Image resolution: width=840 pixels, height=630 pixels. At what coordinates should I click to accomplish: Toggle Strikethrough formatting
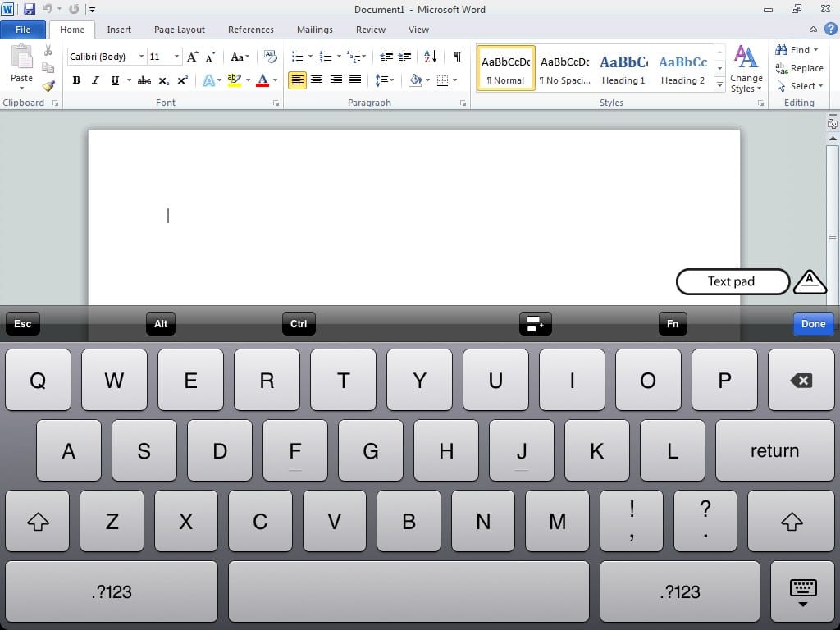coord(144,80)
